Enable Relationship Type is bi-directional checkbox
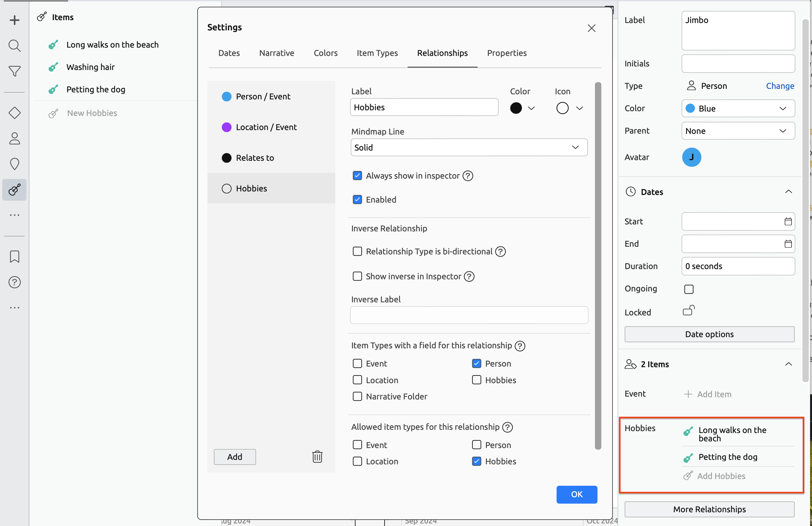The image size is (812, 526). (357, 251)
